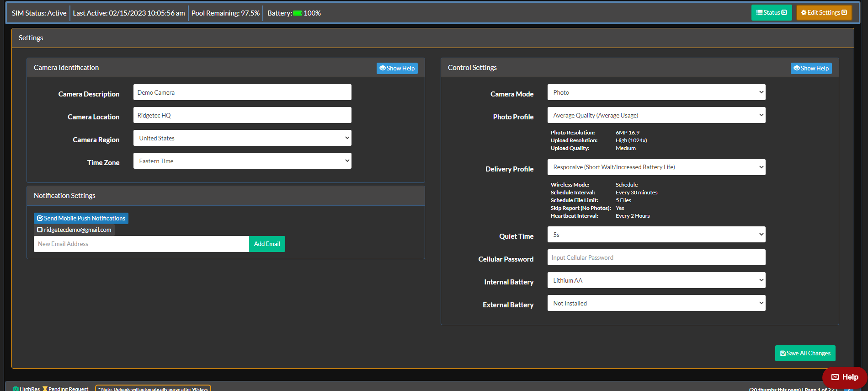Open the Quiet Time dropdown
Image resolution: width=868 pixels, height=391 pixels.
[656, 235]
